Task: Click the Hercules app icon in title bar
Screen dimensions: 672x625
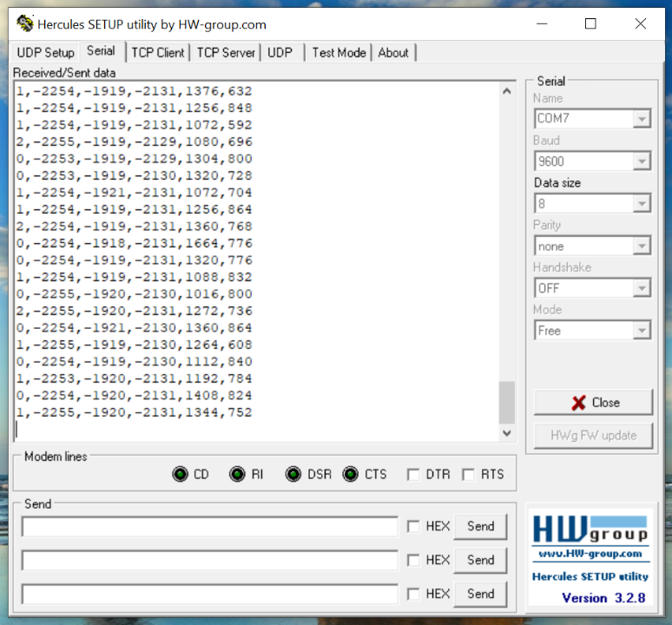Action: coord(25,23)
